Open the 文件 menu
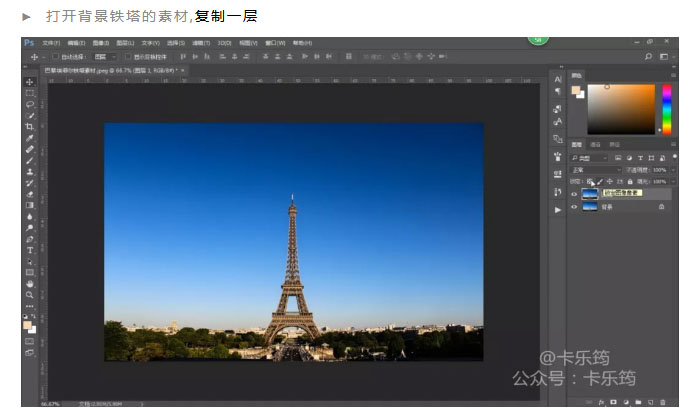This screenshot has height=413, width=700. 49,43
